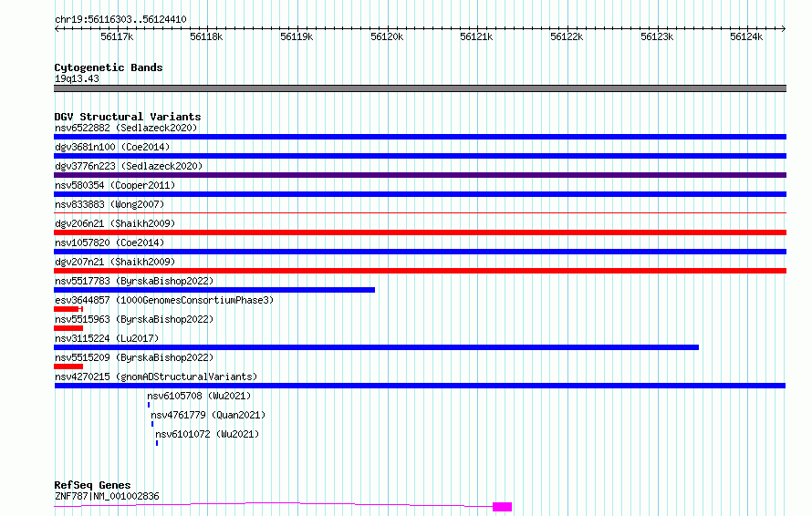This screenshot has width=812, height=516.
Task: Click esv3644857 (1000GenomesConsortiumPhase3) label
Action: coord(164,300)
